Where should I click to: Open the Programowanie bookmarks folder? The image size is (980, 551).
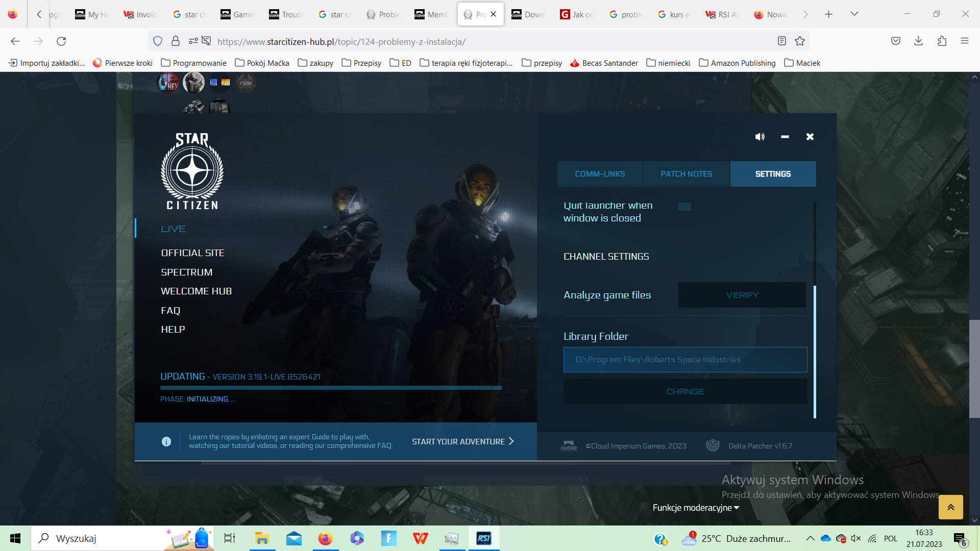point(193,63)
